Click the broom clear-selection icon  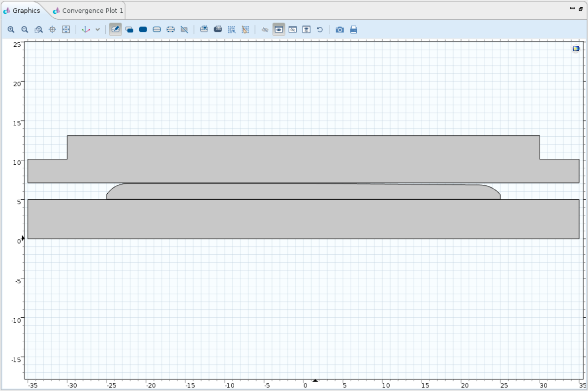coord(246,30)
